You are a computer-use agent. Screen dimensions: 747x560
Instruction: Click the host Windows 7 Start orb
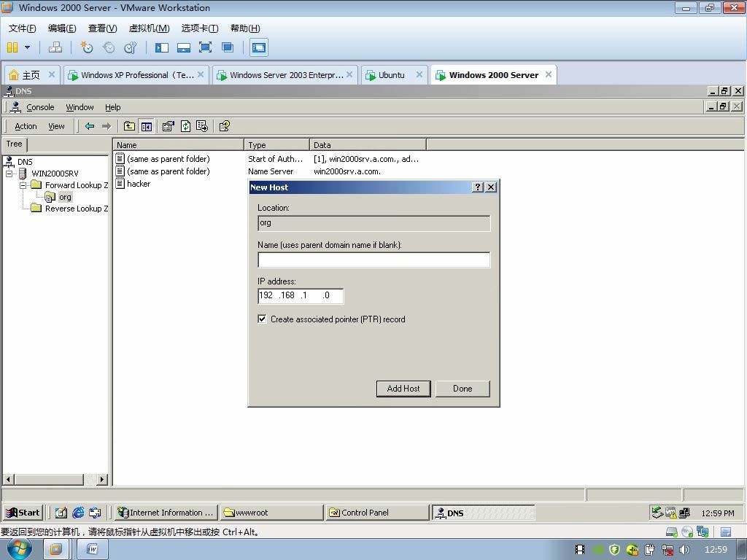tap(20, 549)
